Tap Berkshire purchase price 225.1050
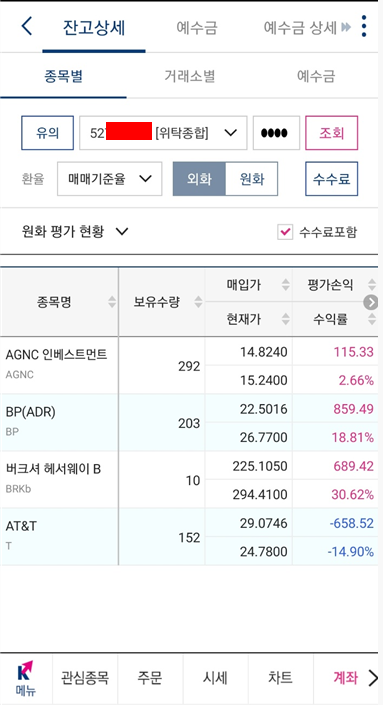 coord(260,466)
